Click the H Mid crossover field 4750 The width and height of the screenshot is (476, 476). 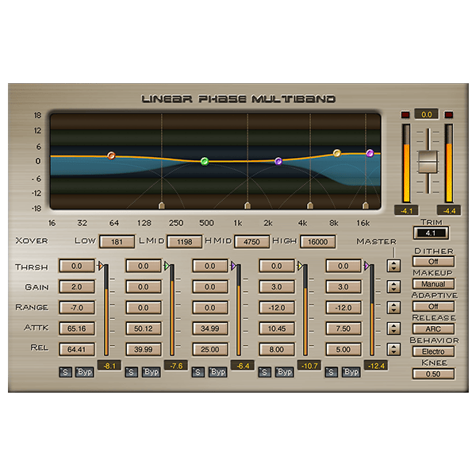[x=251, y=242]
